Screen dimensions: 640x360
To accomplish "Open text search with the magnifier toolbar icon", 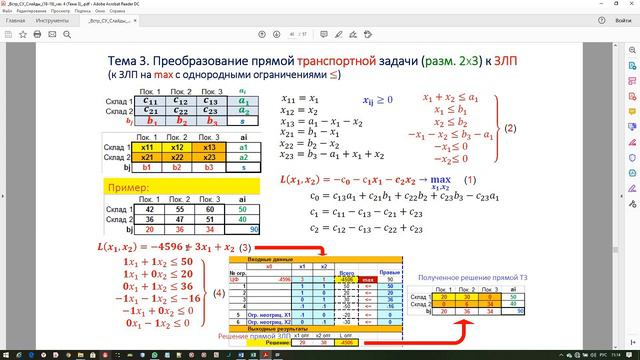I will [67, 35].
